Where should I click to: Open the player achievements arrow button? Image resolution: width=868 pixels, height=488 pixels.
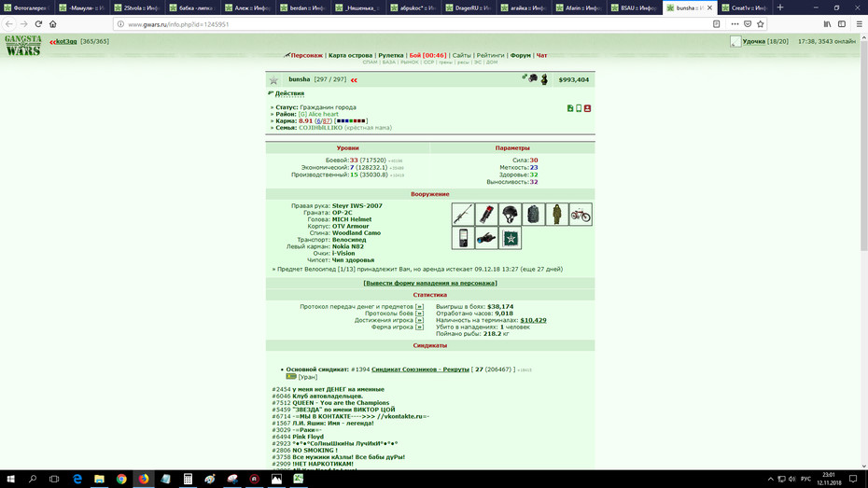pyautogui.click(x=419, y=320)
